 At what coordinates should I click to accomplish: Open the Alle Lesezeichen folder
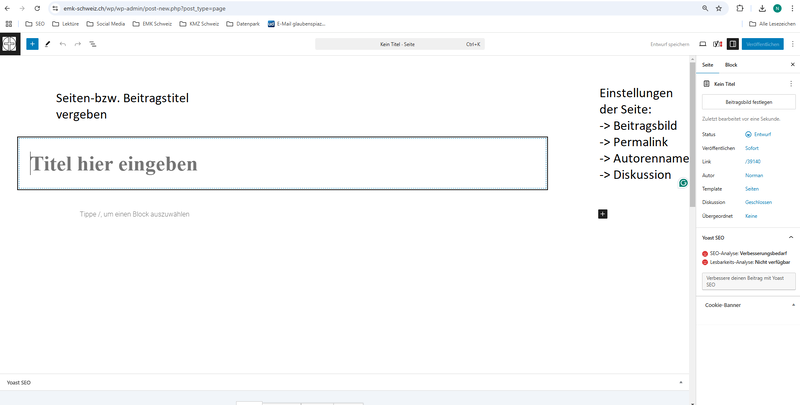pyautogui.click(x=772, y=23)
